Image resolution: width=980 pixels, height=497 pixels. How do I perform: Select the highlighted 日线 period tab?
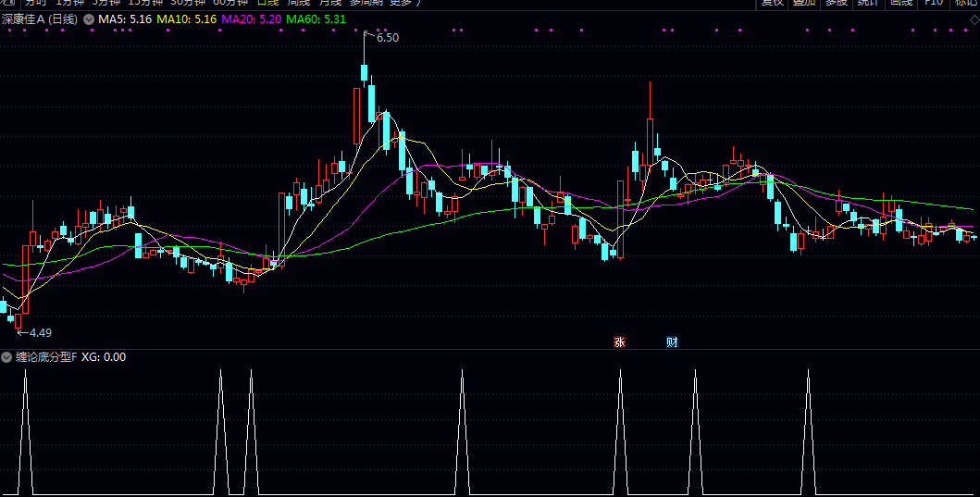click(268, 3)
